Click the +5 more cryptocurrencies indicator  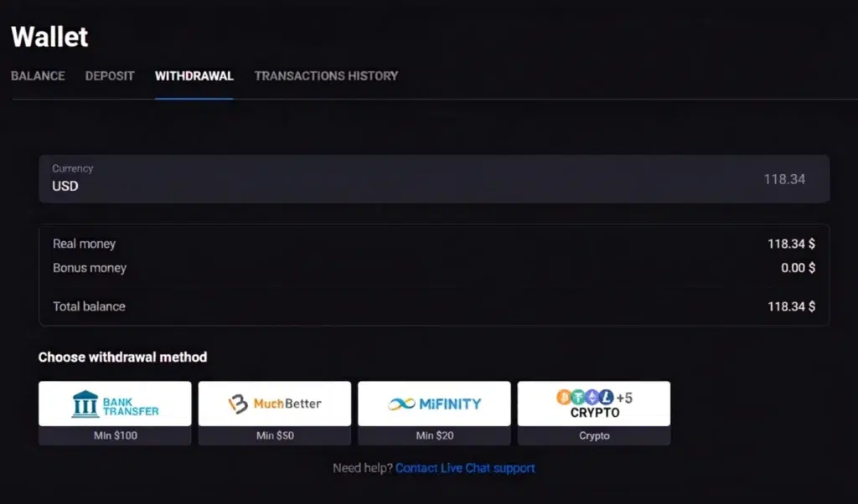624,397
